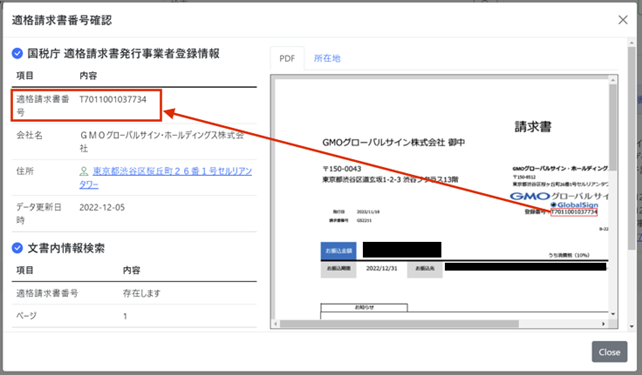Click the PDF viewer scroll up arrow
Image resolution: width=642 pixels, height=375 pixels.
coord(613,81)
